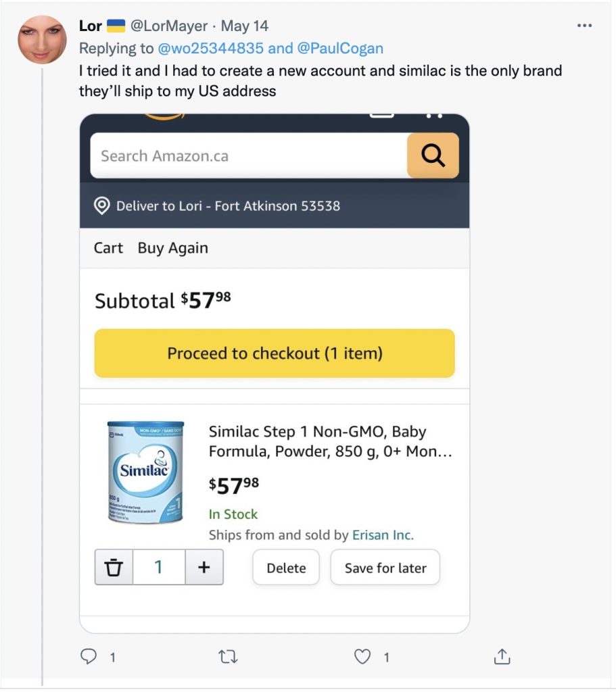Click the Delete button
616x692 pixels.
286,568
